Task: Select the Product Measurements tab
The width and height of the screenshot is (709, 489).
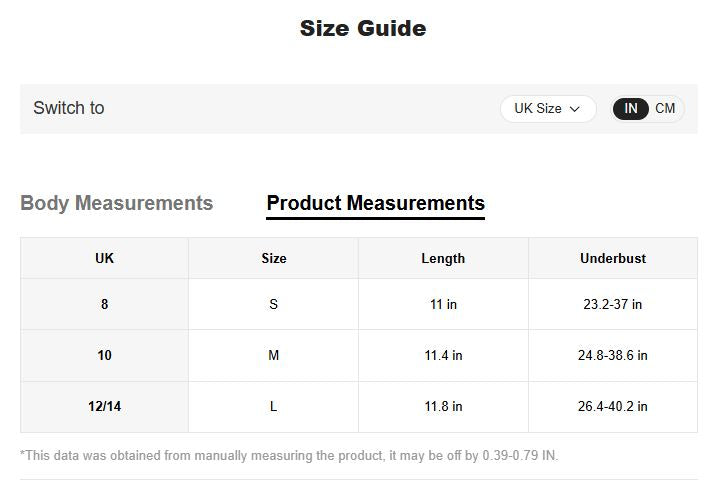Action: tap(375, 203)
